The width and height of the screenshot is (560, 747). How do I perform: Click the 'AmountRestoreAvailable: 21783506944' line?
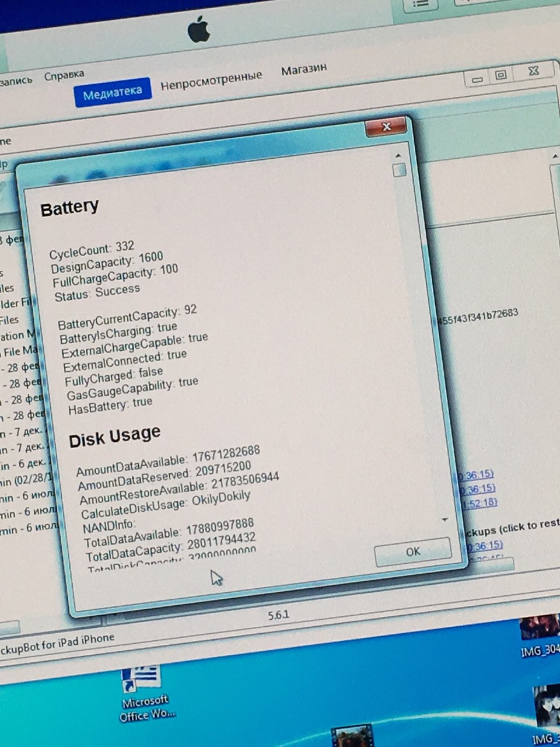179,488
